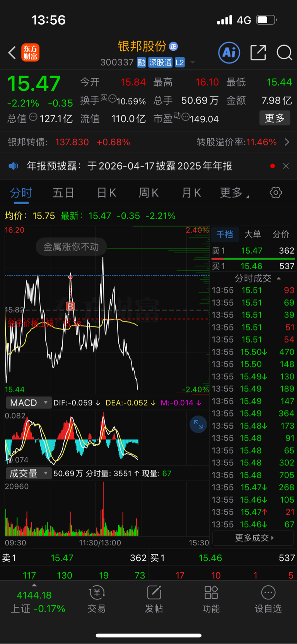Image resolution: width=297 pixels, height=644 pixels.
Task: Open the 年报预披露 announcement text
Action: (x=130, y=166)
